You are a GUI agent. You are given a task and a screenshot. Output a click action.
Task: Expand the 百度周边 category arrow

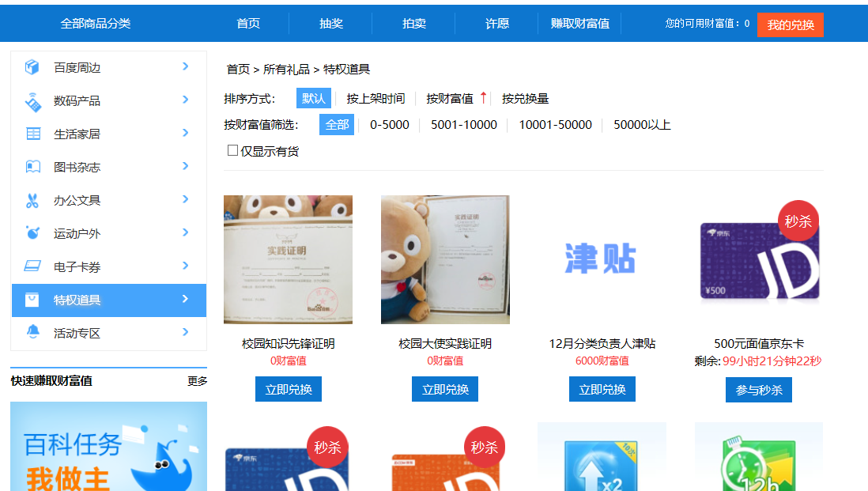point(186,67)
